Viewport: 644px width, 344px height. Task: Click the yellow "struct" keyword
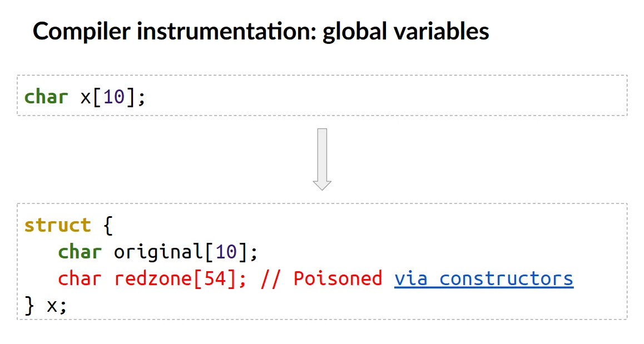point(57,225)
